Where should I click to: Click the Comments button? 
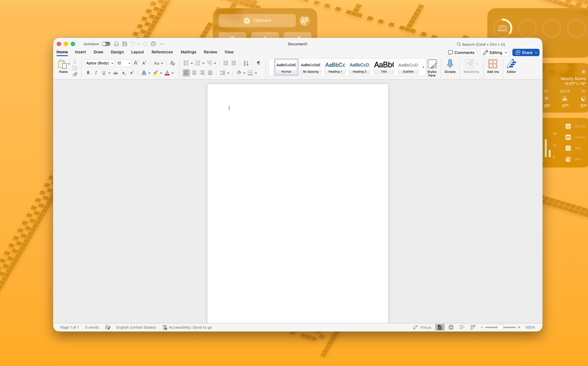click(x=461, y=53)
